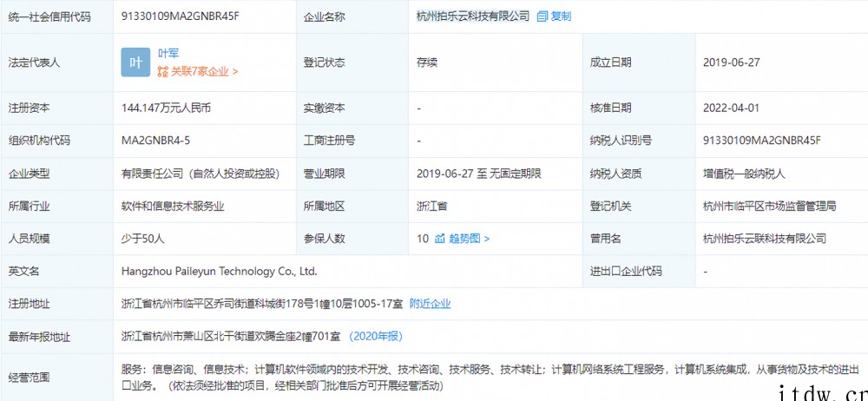
Task: Click the blue 叶 avatar thumbnail
Action: point(135,62)
